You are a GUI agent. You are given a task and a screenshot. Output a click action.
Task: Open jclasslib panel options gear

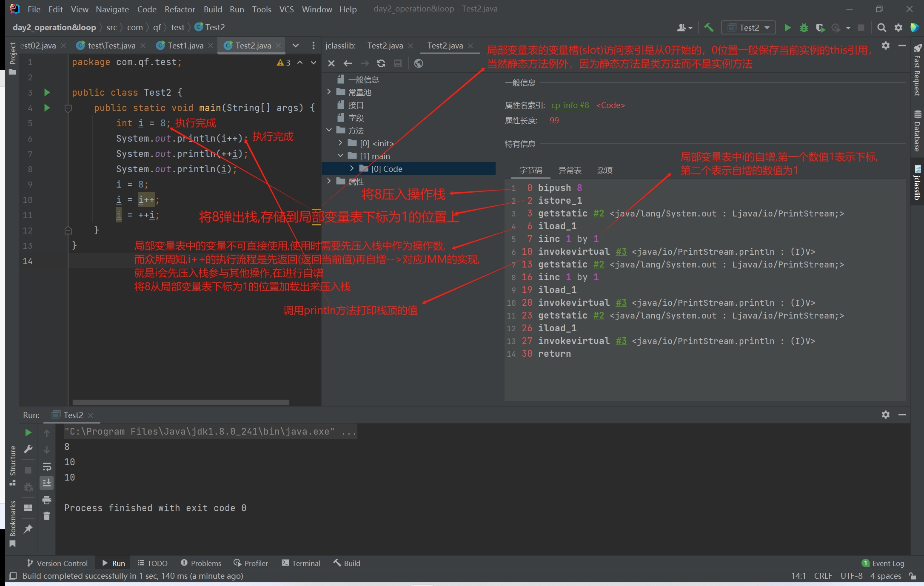click(886, 46)
